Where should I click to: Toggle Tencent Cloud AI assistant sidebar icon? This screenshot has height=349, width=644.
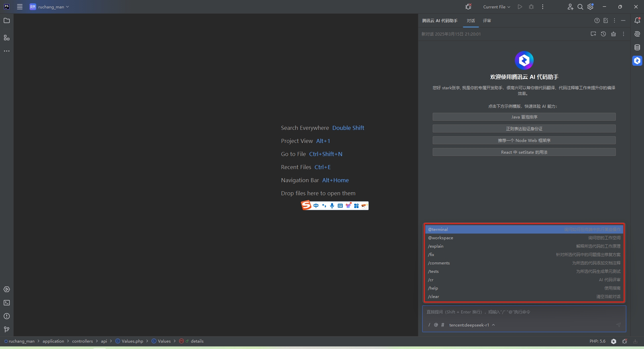637,61
